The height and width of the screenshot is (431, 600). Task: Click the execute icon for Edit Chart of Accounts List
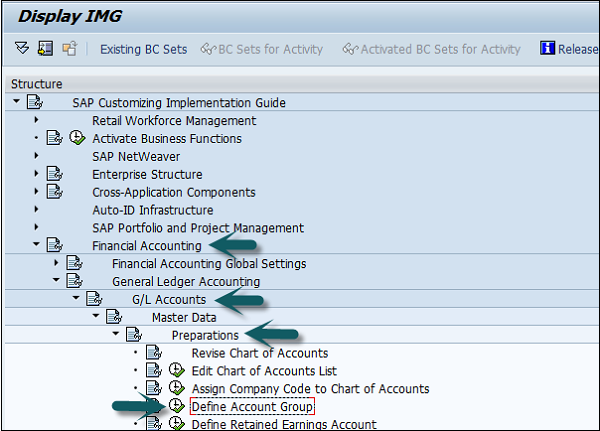click(177, 370)
